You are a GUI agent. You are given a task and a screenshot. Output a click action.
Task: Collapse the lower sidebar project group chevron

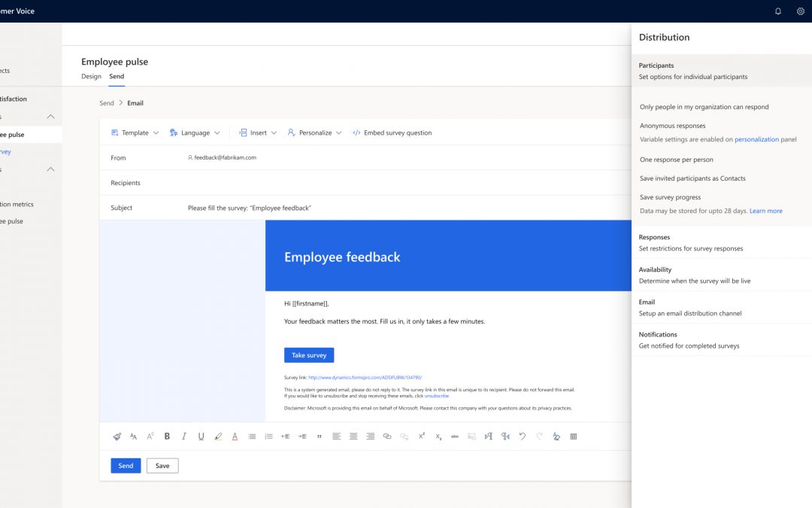pos(51,169)
